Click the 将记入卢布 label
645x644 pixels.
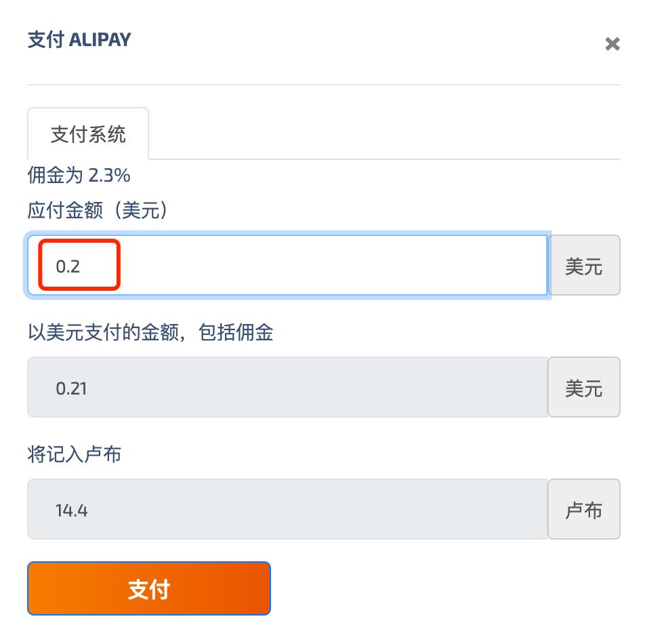pos(75,454)
